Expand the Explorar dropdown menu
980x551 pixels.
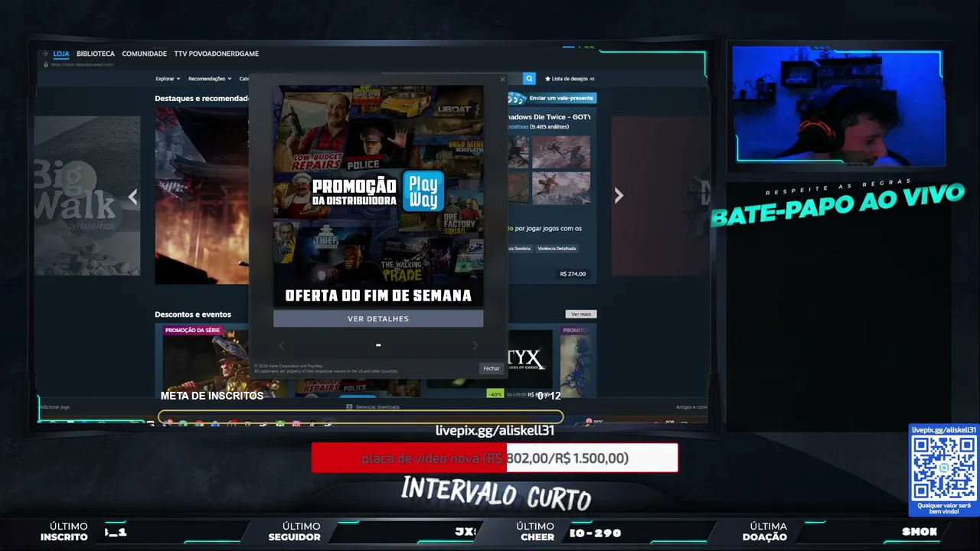pyautogui.click(x=168, y=79)
